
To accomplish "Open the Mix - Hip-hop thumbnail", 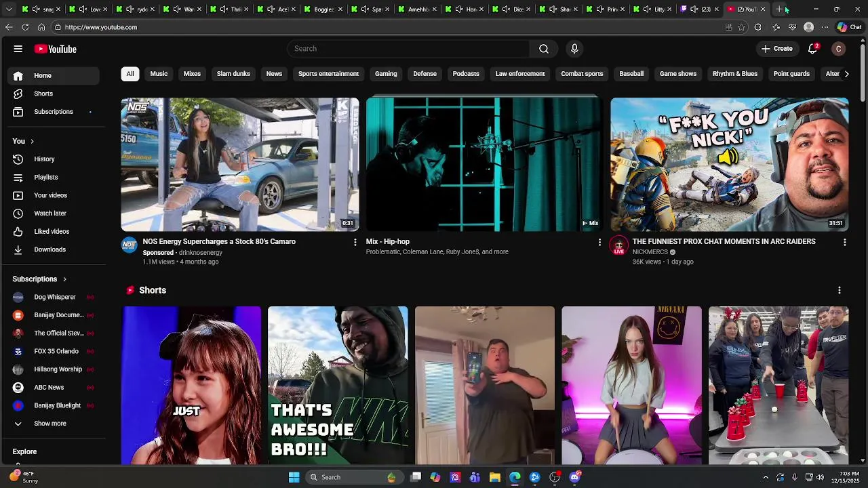I will pos(484,165).
